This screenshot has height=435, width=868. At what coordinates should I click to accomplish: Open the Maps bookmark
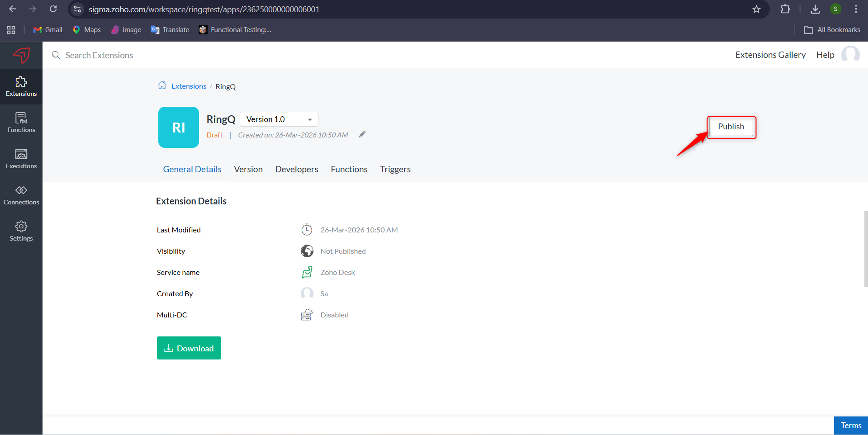pos(87,30)
